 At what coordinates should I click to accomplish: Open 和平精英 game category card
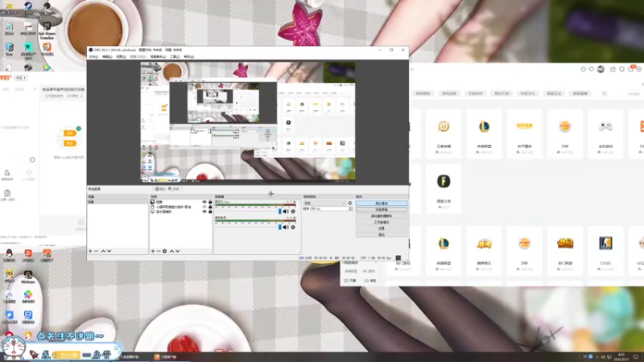525,134
